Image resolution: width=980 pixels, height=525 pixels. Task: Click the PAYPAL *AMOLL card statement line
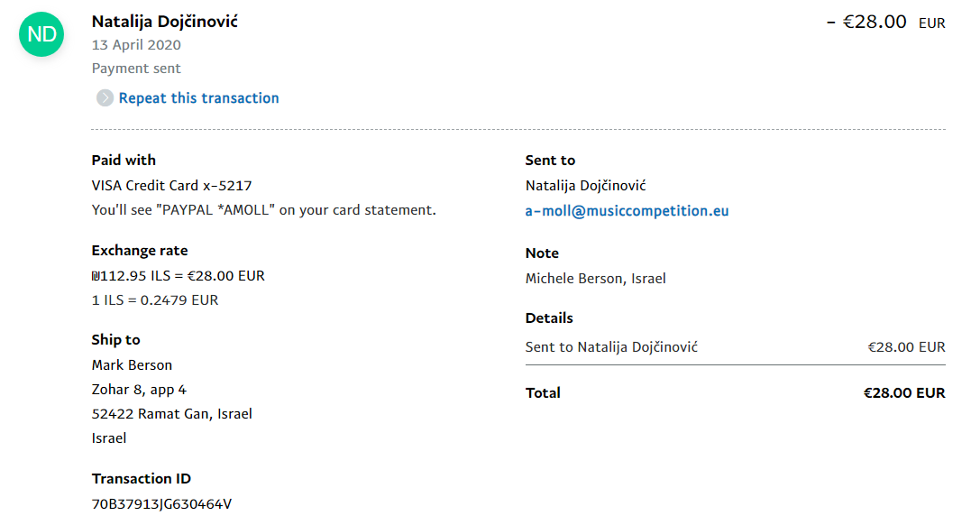tap(263, 210)
